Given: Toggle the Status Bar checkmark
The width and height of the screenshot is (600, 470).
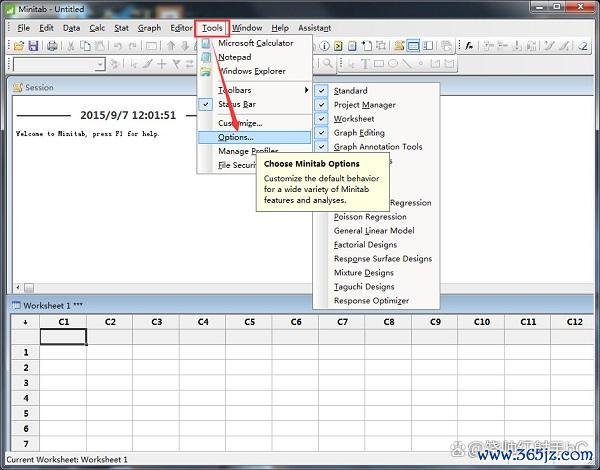Looking at the screenshot, I should (x=206, y=104).
